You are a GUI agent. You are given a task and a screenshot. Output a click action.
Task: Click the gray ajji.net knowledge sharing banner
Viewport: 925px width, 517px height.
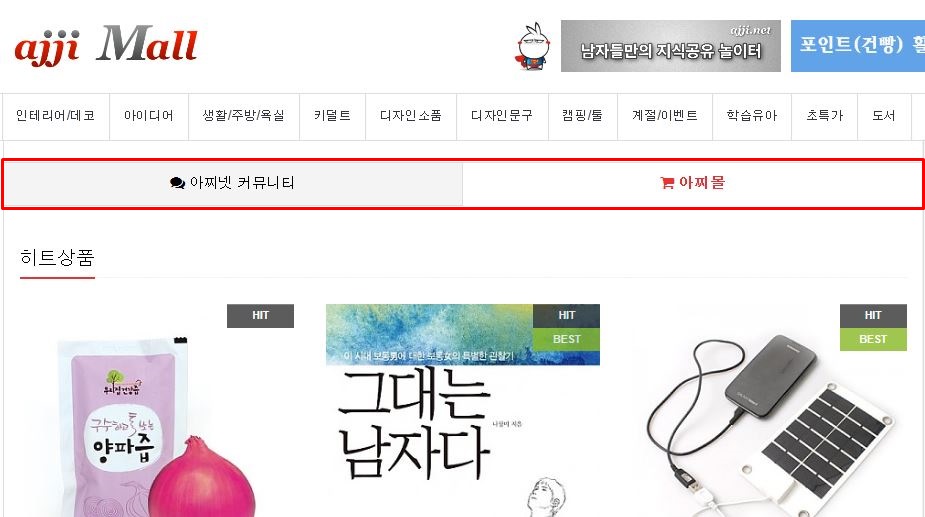click(x=671, y=46)
